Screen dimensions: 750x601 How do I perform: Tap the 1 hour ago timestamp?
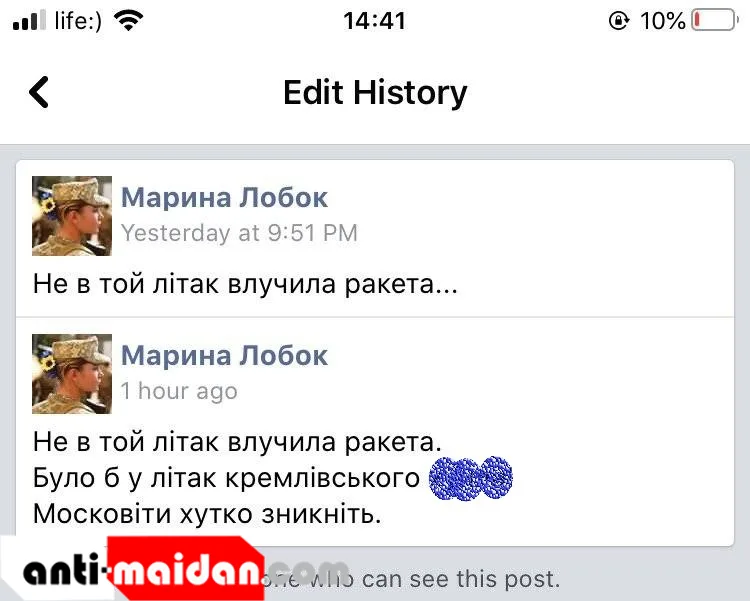(x=179, y=391)
